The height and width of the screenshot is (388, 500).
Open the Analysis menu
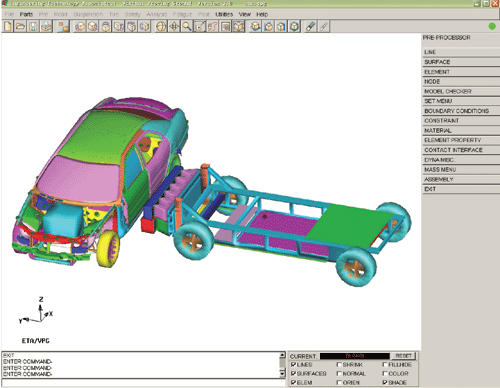(x=157, y=14)
